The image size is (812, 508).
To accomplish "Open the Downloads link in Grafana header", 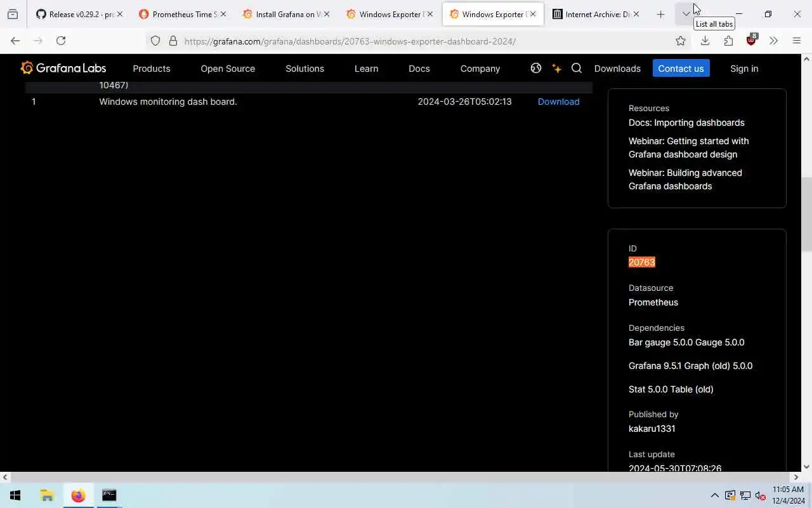I will click(617, 69).
